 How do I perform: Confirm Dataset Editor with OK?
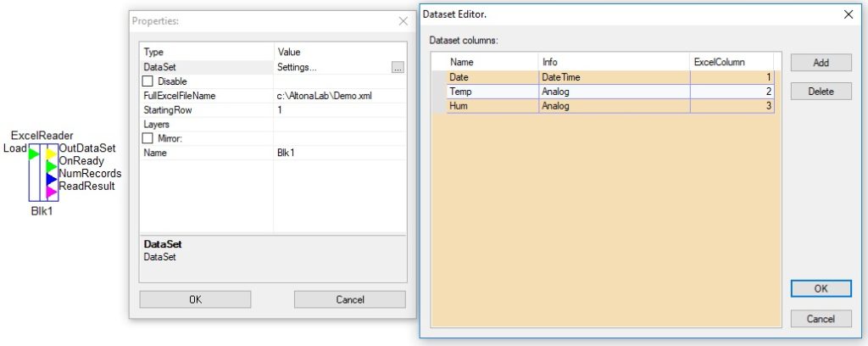click(821, 288)
